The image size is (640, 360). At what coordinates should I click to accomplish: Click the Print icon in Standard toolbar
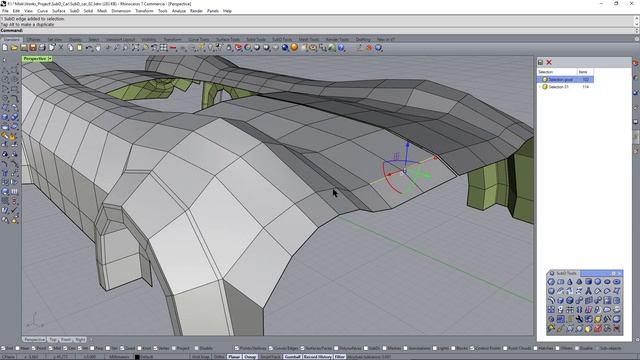tap(42, 48)
